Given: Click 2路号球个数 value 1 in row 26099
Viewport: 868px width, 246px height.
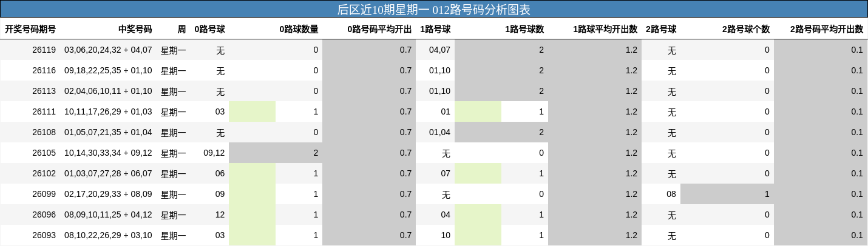Looking at the screenshot, I should click(767, 194).
